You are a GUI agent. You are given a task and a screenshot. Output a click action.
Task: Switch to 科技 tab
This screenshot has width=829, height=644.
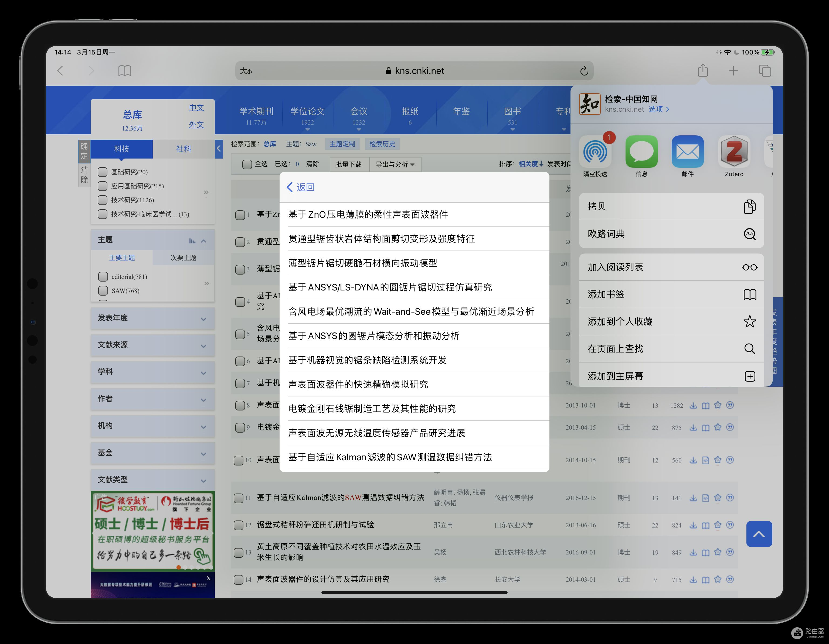click(121, 149)
